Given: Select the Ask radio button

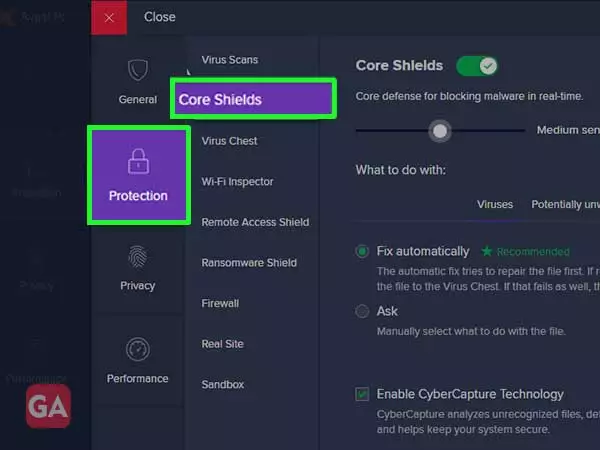Looking at the screenshot, I should 362,311.
